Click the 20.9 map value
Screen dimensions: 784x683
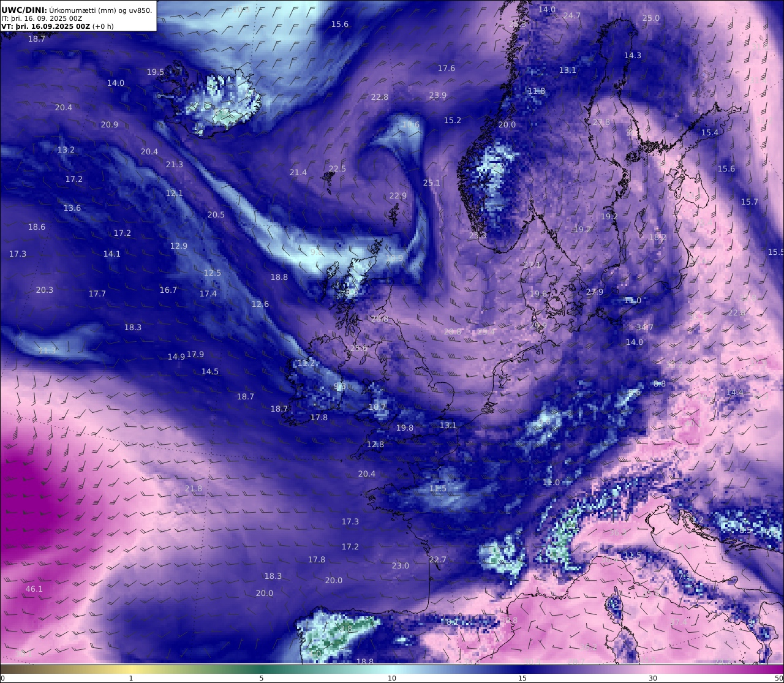tap(110, 125)
